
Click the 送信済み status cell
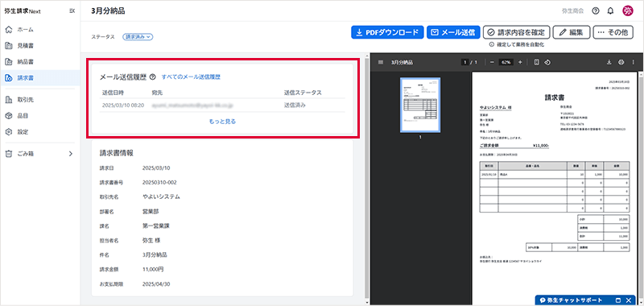click(295, 105)
